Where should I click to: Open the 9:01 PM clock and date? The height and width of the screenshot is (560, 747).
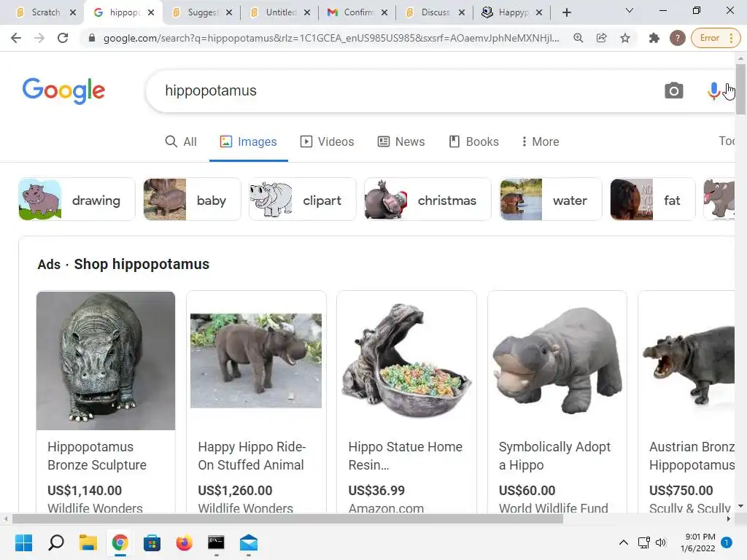698,542
